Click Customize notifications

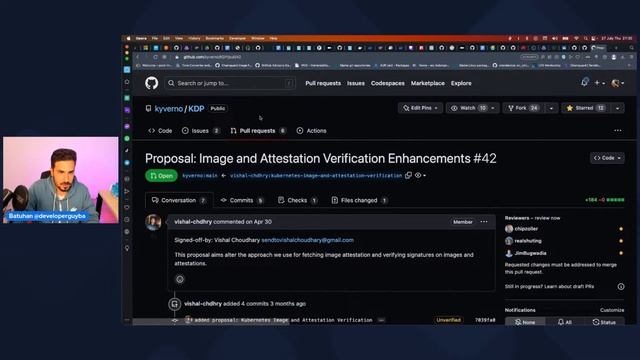click(x=612, y=310)
